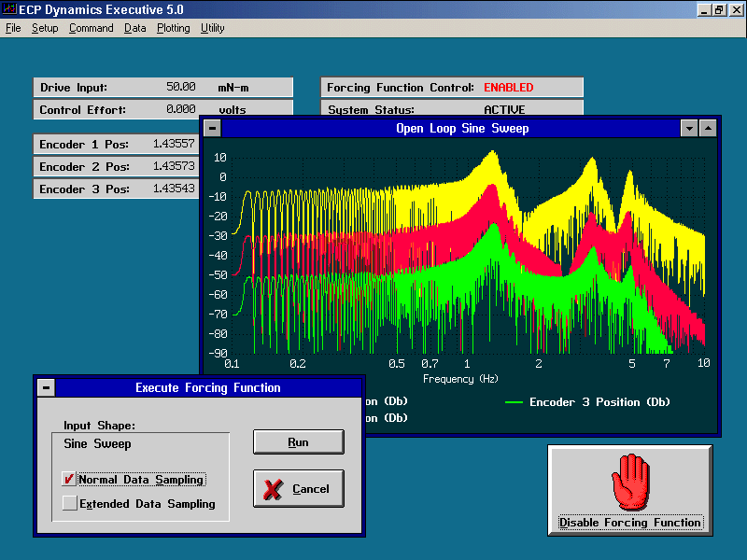Click the Encoder 2 Pos 1.43573 value
This screenshot has width=747, height=560.
(x=174, y=166)
